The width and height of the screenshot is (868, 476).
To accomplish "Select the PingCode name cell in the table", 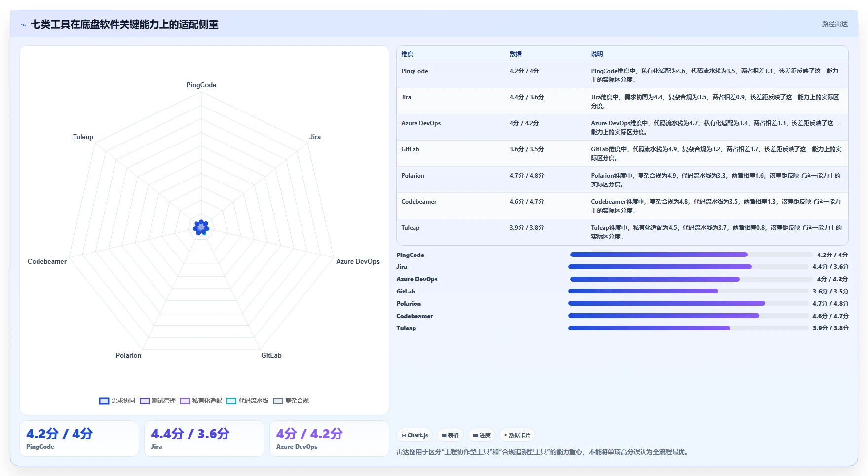I will (415, 71).
